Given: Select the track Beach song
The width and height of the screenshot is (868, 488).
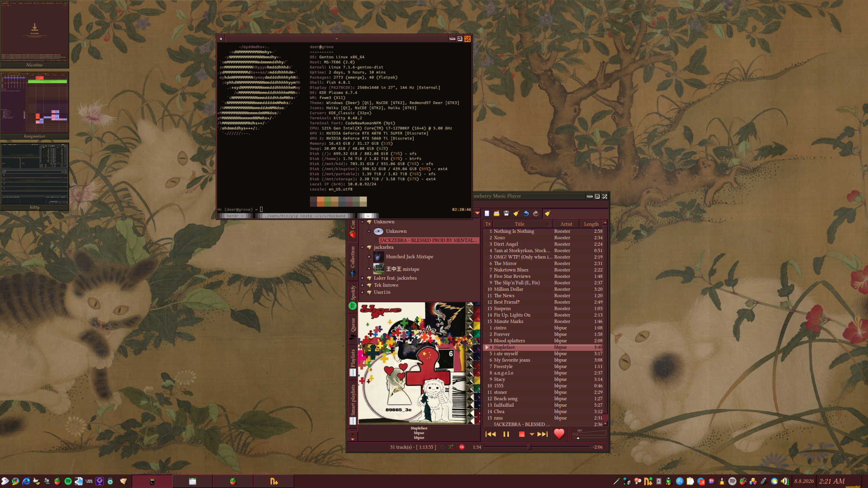Looking at the screenshot, I should click(x=543, y=399).
